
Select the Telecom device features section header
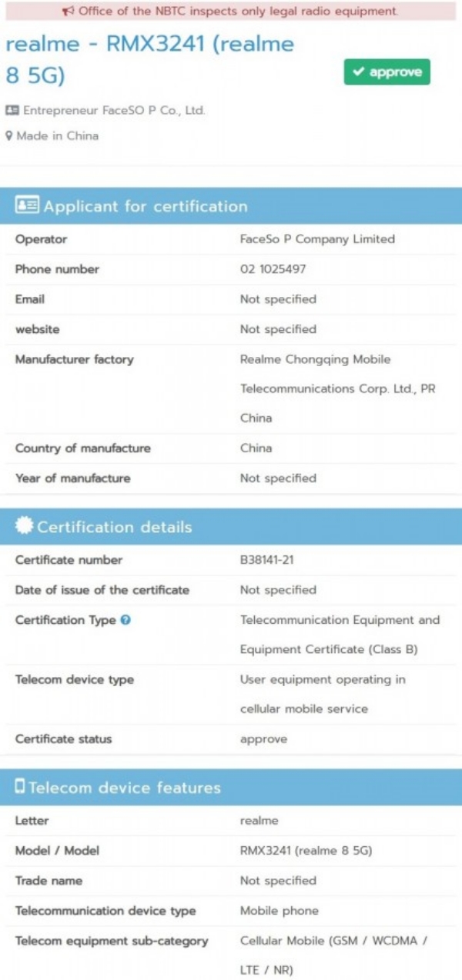[125, 788]
